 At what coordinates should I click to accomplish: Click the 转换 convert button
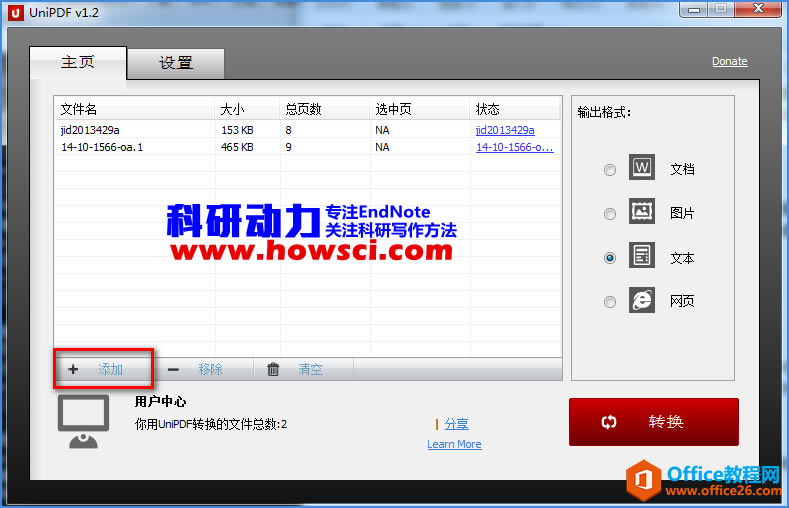point(654,422)
